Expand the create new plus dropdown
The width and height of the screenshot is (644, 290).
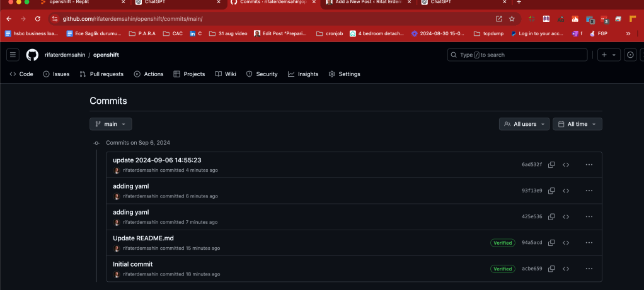click(x=609, y=55)
